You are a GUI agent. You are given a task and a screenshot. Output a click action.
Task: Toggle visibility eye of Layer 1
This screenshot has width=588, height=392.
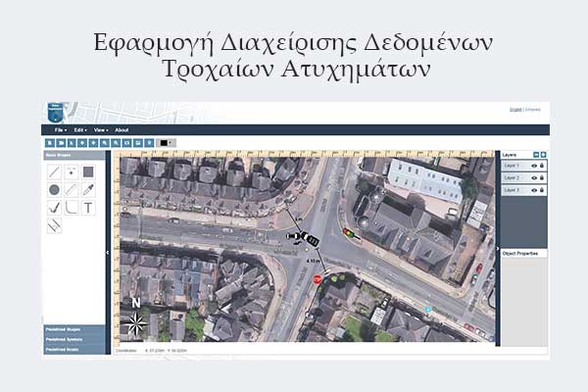click(x=534, y=166)
